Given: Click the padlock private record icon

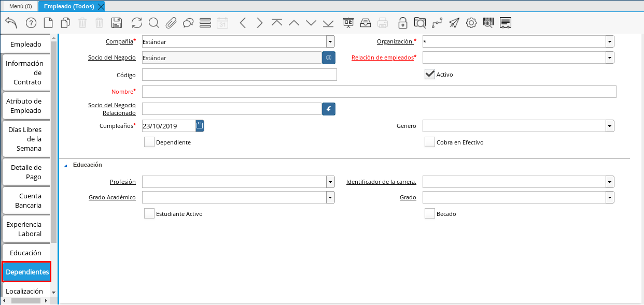Looking at the screenshot, I should click(x=402, y=23).
